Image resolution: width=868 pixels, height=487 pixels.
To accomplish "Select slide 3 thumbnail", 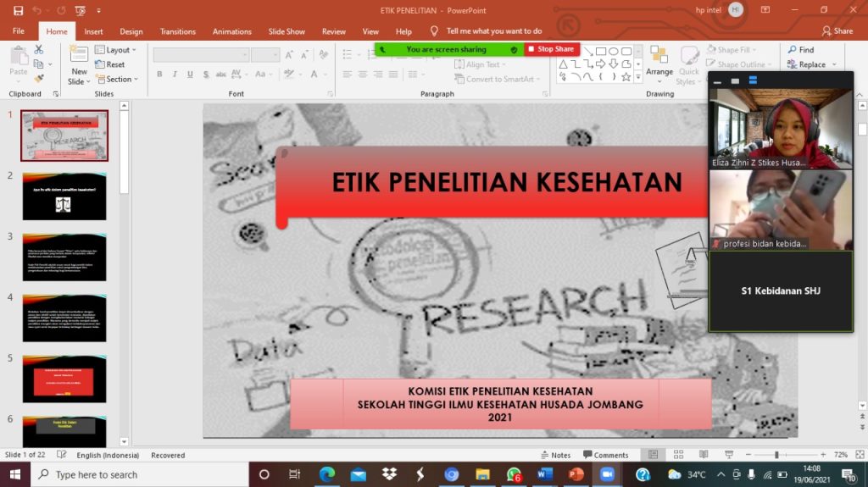I will click(64, 257).
